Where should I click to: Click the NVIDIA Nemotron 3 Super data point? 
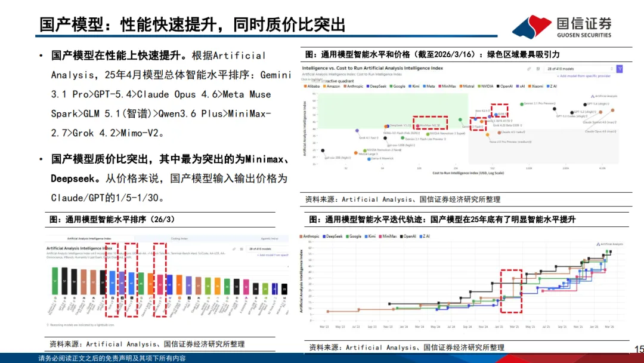pos(428,134)
